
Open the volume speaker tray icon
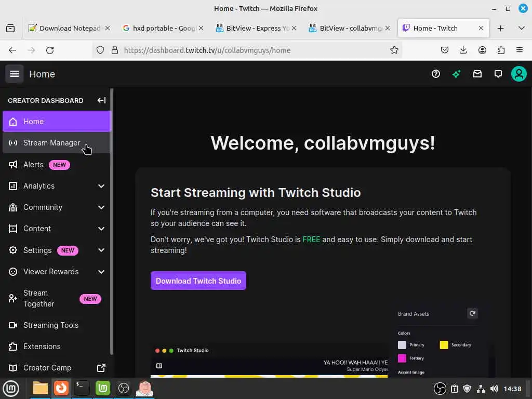495,389
